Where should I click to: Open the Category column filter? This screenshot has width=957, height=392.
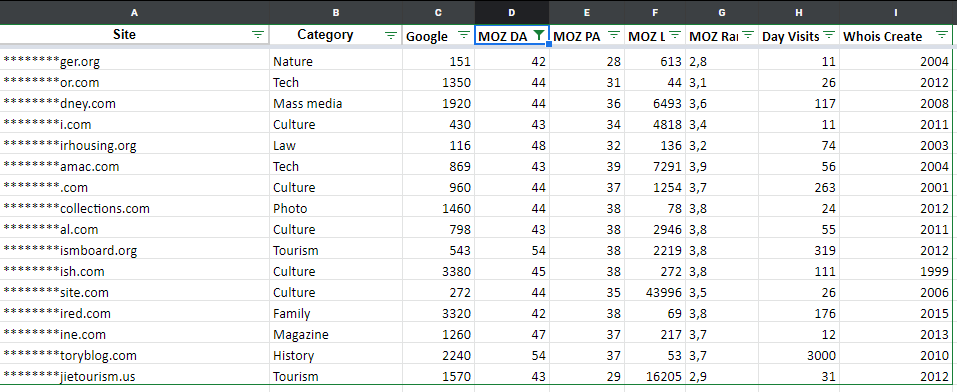coord(391,35)
